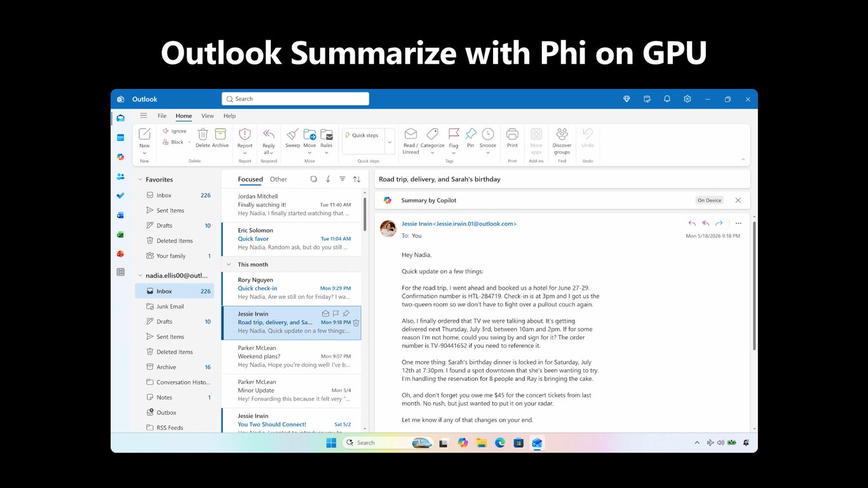Delete Jessie Irwin's email with trash icon
Viewport: 868px width, 488px height.
click(356, 323)
